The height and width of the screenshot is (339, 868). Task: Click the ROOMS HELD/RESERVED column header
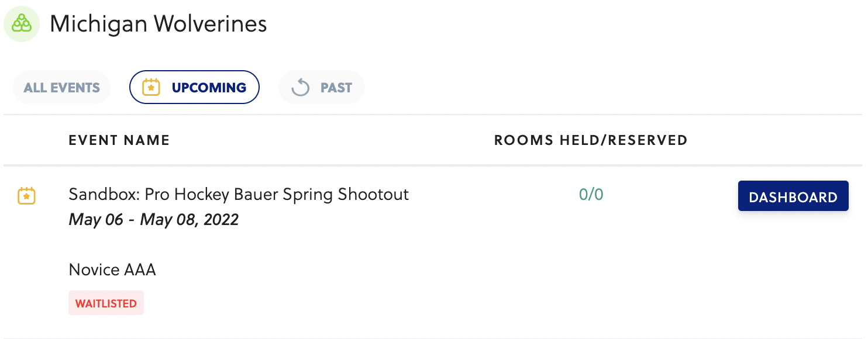pyautogui.click(x=591, y=140)
